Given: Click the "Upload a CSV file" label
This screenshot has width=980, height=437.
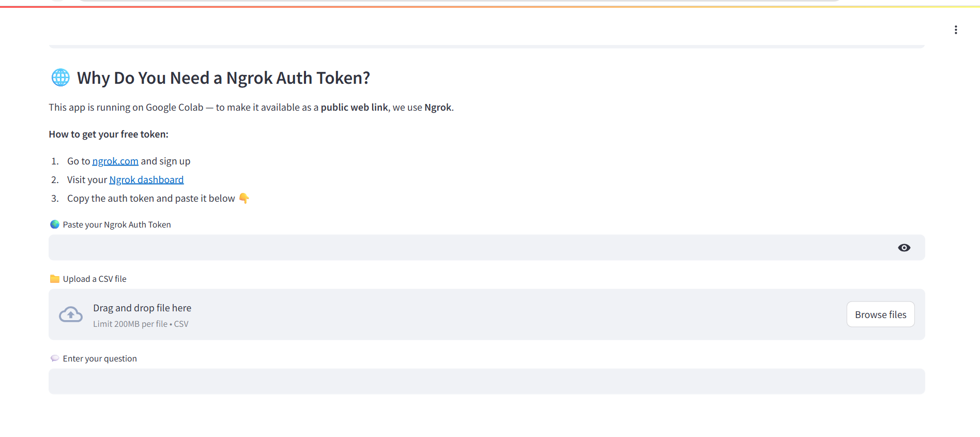Looking at the screenshot, I should click(x=95, y=279).
